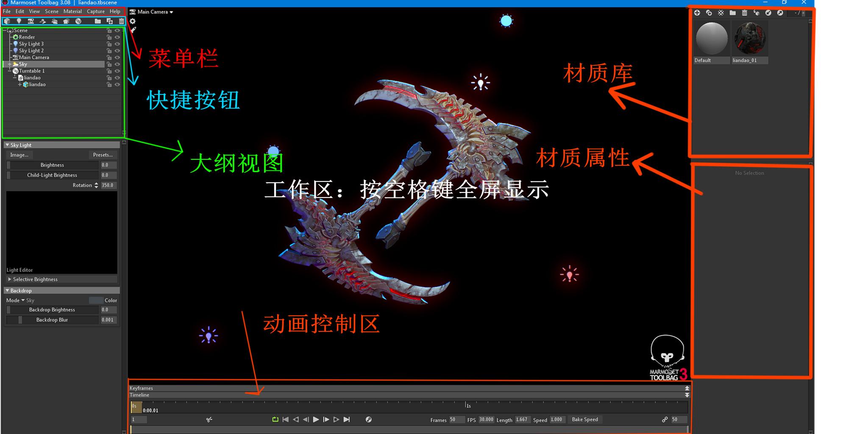Expand the Sky node in scene tree
Screen dimensions: 868x434
[9, 64]
